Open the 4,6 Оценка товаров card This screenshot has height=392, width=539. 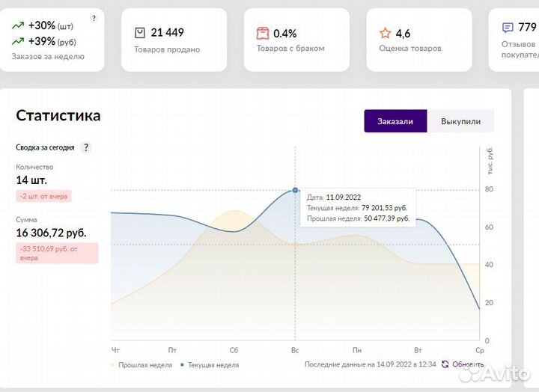coord(419,40)
